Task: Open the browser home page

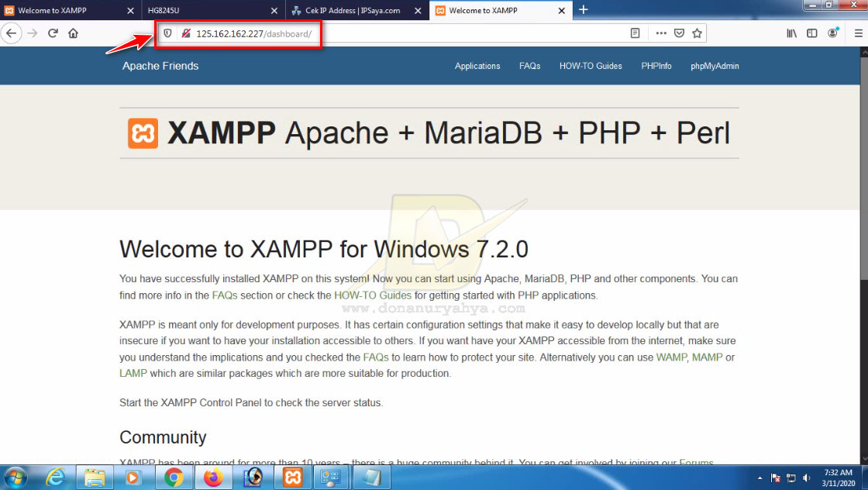Action: pyautogui.click(x=73, y=33)
